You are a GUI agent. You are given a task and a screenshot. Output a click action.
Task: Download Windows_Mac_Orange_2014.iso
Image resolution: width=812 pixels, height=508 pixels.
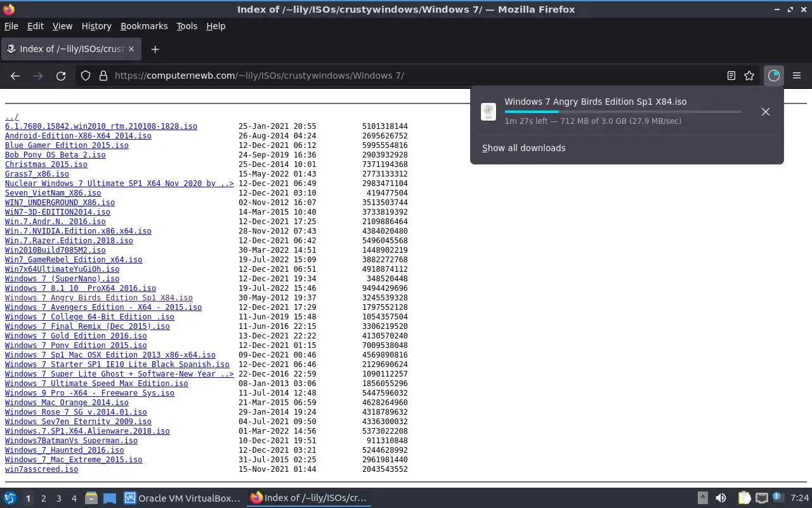point(67,403)
